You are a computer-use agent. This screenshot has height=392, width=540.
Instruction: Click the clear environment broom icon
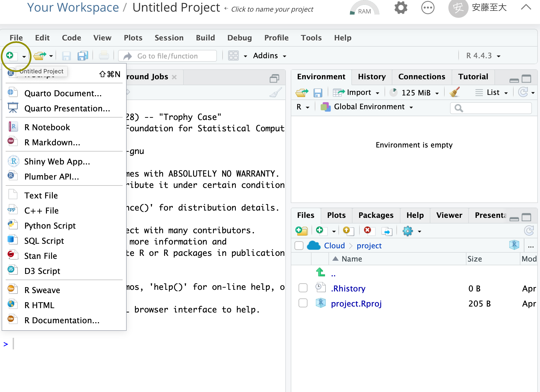pyautogui.click(x=455, y=92)
